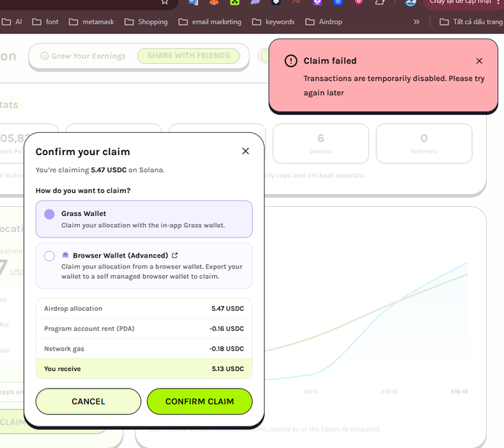The width and height of the screenshot is (504, 448).
Task: Click the Airdrop allocation 5.47 USDC value
Action: [x=228, y=309]
